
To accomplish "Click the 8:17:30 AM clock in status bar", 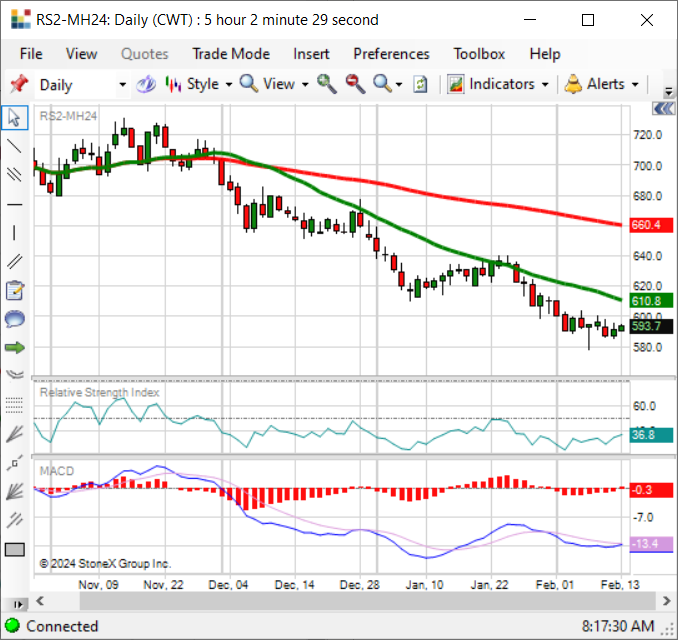I will 617,626.
